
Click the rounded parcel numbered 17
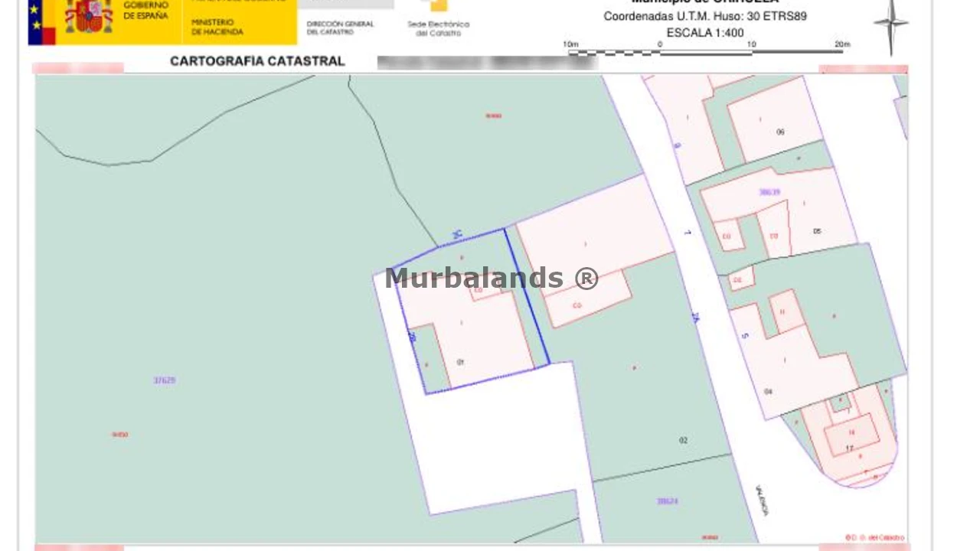coord(851,444)
